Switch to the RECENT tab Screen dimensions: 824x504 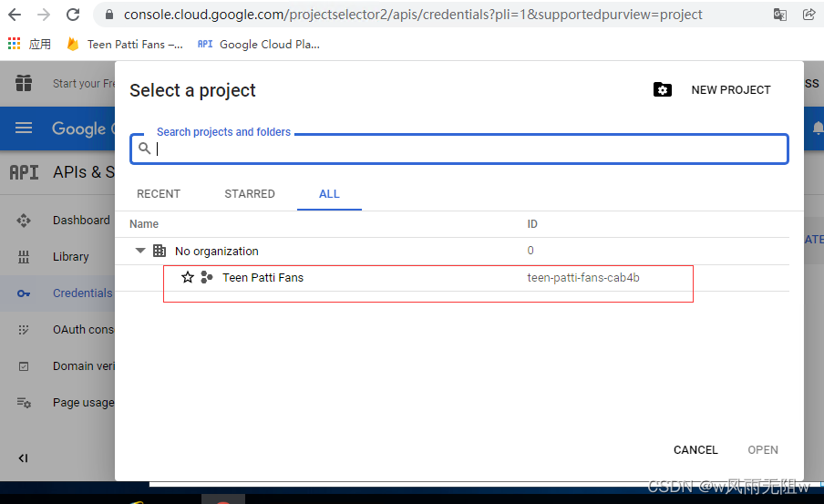(159, 194)
